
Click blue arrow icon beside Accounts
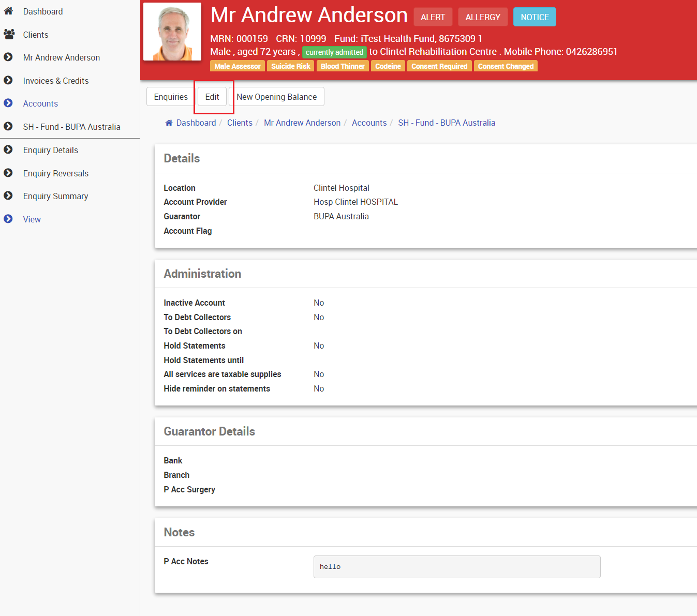[x=8, y=103]
